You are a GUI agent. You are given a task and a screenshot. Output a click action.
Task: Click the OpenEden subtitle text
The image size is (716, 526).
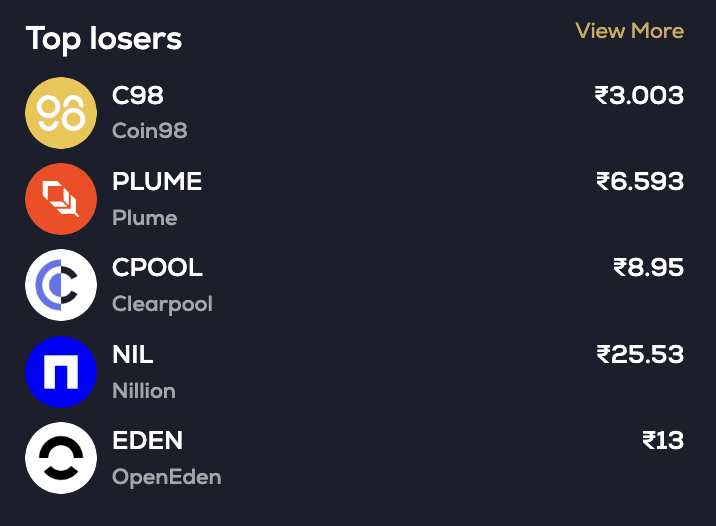166,477
